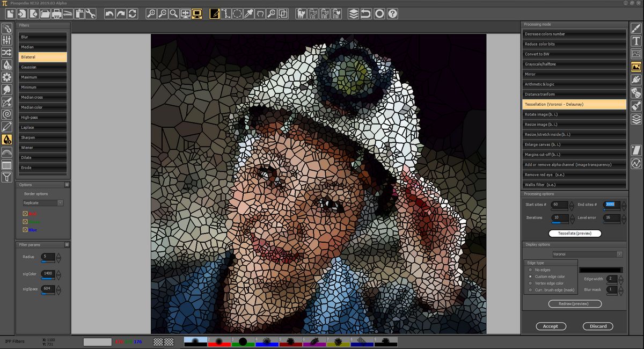Click the refresh circular arrows icon

pyautogui.click(x=133, y=14)
